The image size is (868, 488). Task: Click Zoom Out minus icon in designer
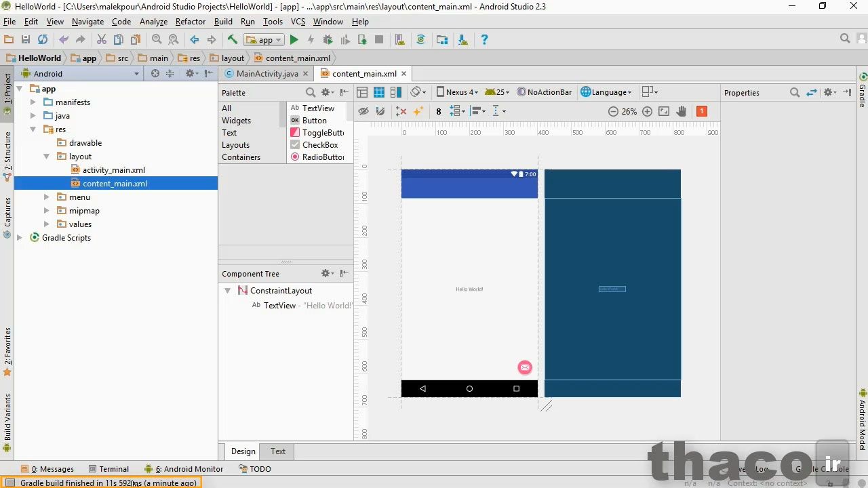[613, 111]
